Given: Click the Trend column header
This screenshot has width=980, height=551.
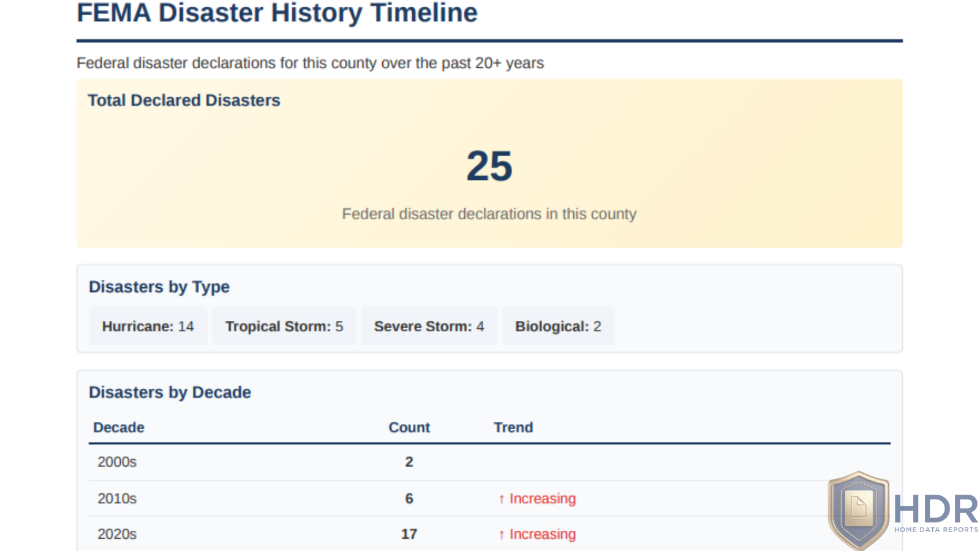Looking at the screenshot, I should point(513,427).
